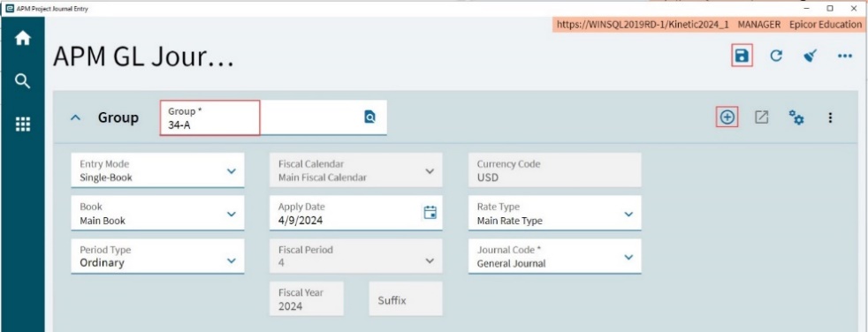Image resolution: width=868 pixels, height=332 pixels.
Task: Maximize the APM Project Journal Entry window
Action: 830,8
